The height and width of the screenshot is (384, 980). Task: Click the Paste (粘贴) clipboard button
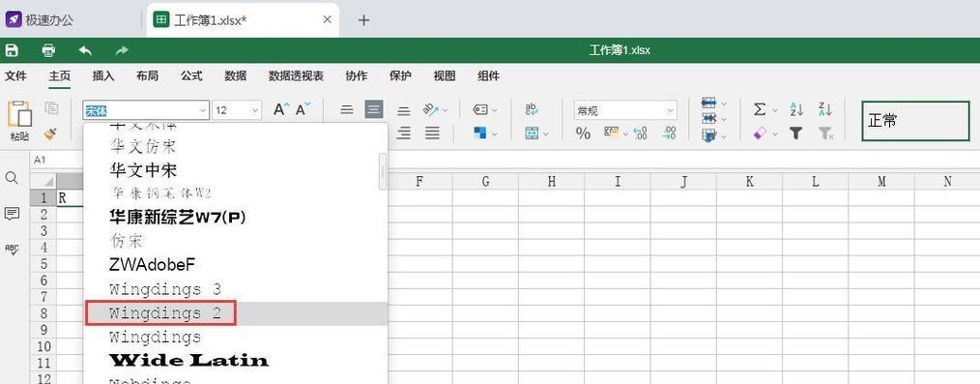(20, 121)
